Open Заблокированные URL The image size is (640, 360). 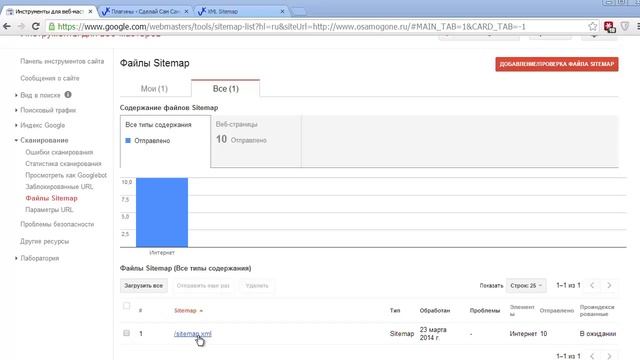tap(59, 187)
